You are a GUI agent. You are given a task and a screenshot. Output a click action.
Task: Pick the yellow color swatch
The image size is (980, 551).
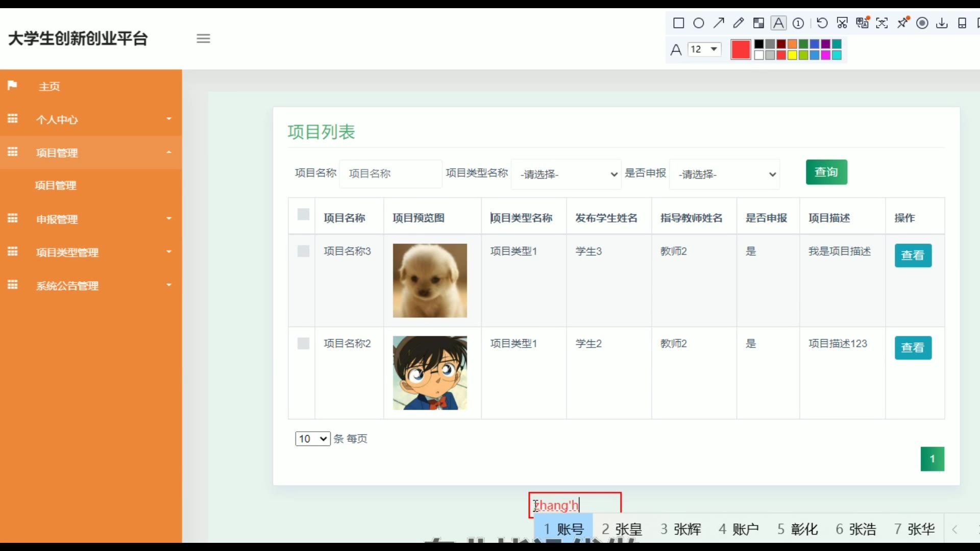(x=792, y=55)
